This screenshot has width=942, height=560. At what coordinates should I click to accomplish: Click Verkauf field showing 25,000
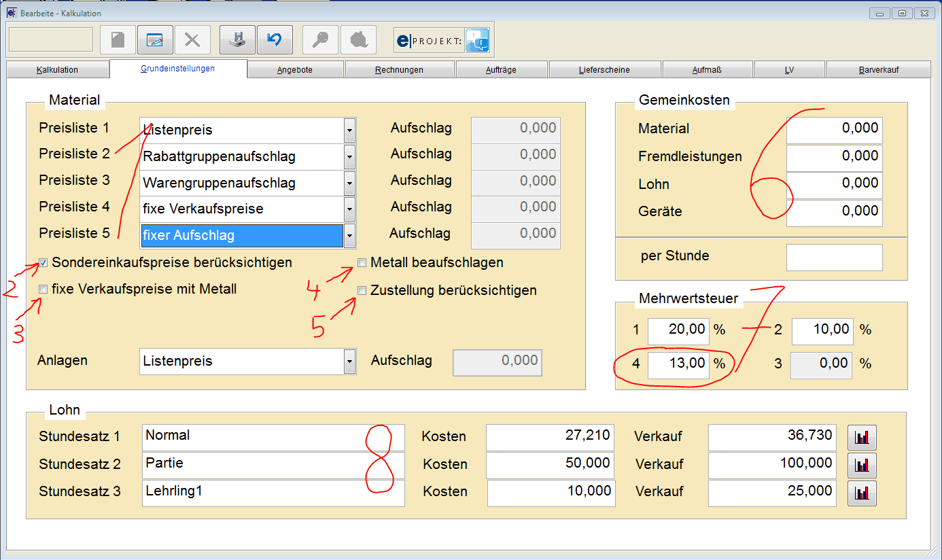pyautogui.click(x=773, y=493)
